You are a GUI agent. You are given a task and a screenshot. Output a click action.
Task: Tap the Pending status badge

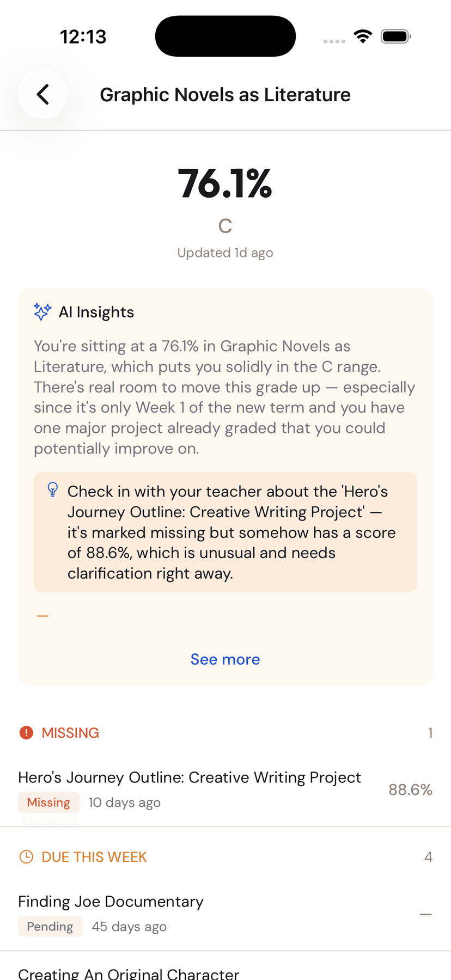coord(50,927)
